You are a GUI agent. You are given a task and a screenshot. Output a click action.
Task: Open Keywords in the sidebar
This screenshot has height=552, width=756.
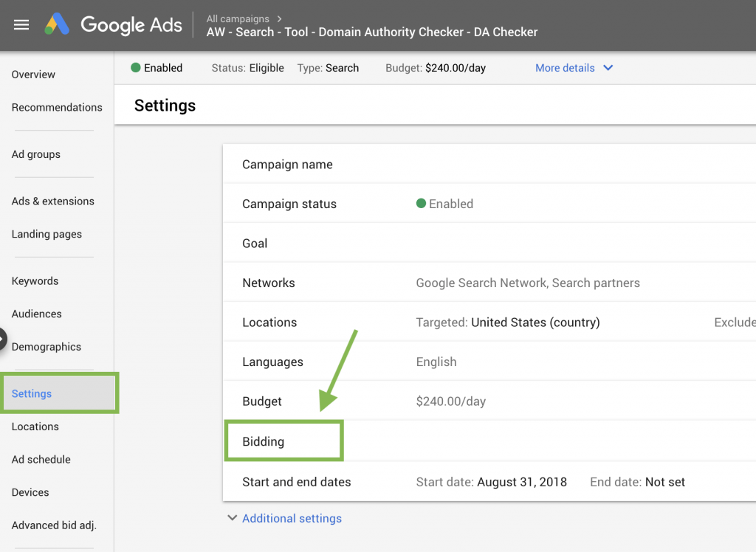tap(35, 281)
